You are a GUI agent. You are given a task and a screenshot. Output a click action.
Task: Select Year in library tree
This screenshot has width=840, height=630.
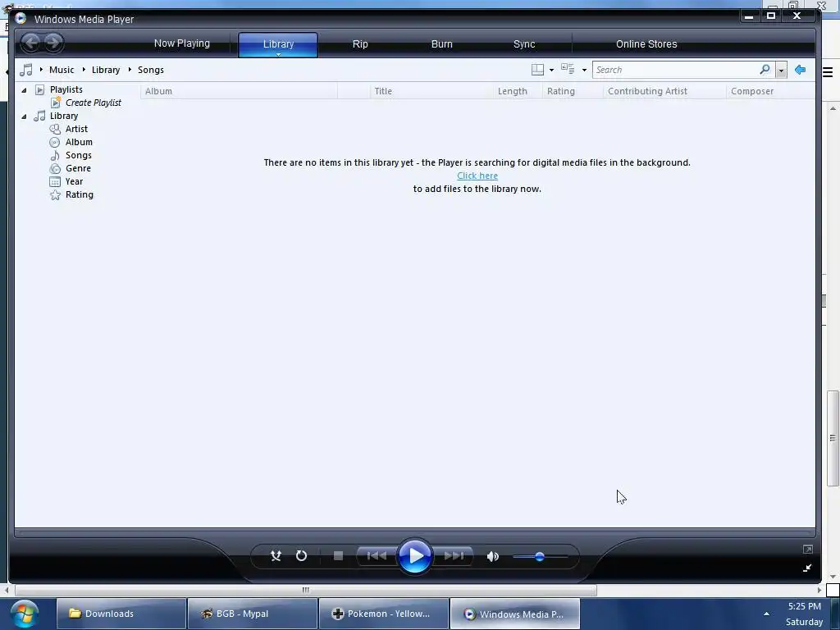pyautogui.click(x=74, y=181)
